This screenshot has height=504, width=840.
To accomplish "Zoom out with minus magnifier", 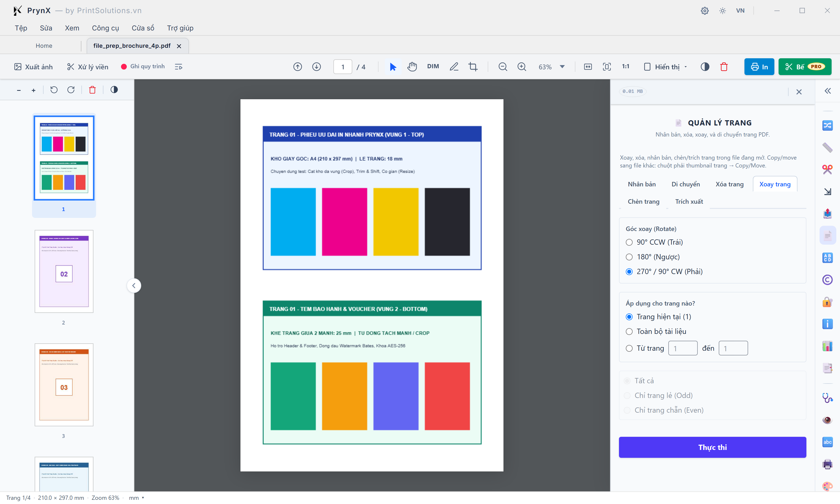I will [502, 67].
